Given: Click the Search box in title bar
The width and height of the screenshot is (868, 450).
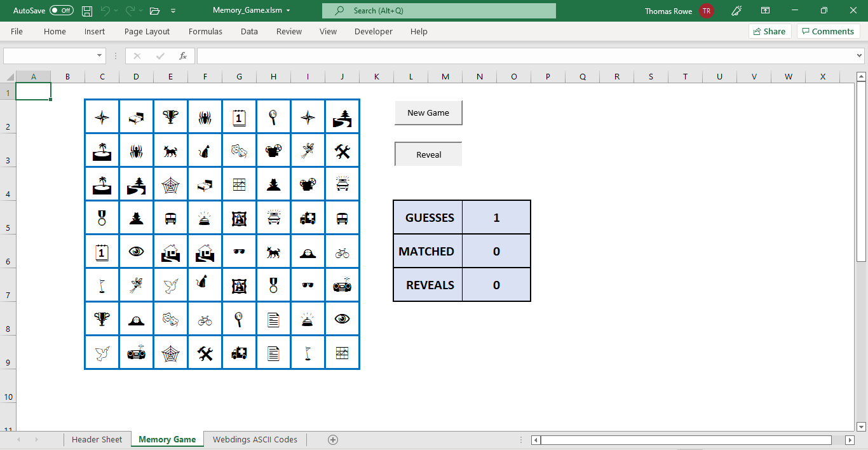Looking at the screenshot, I should coord(439,11).
